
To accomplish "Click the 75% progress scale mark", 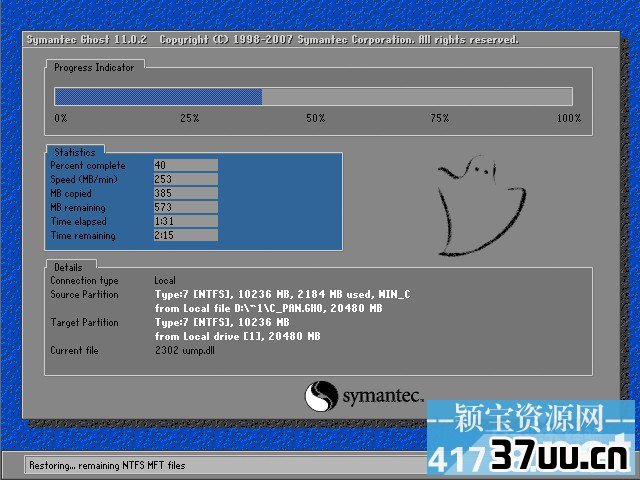I will tap(440, 118).
